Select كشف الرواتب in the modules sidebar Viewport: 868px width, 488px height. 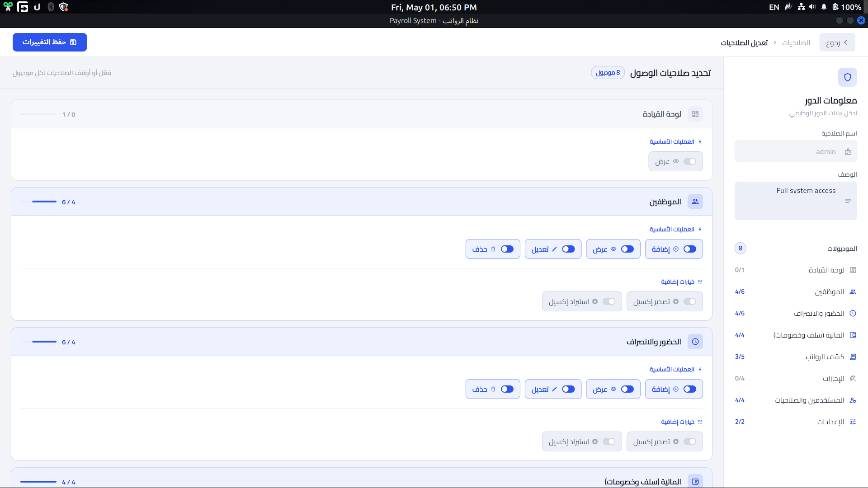pos(796,357)
